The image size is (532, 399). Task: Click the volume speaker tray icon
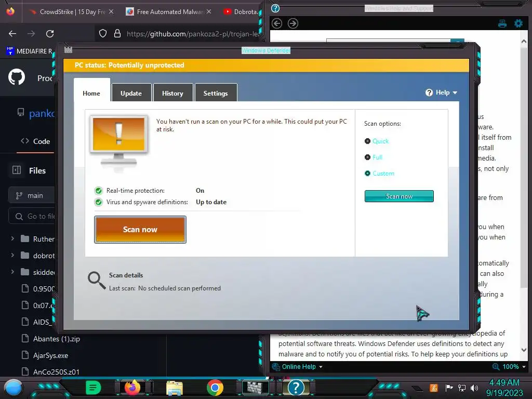(x=474, y=388)
